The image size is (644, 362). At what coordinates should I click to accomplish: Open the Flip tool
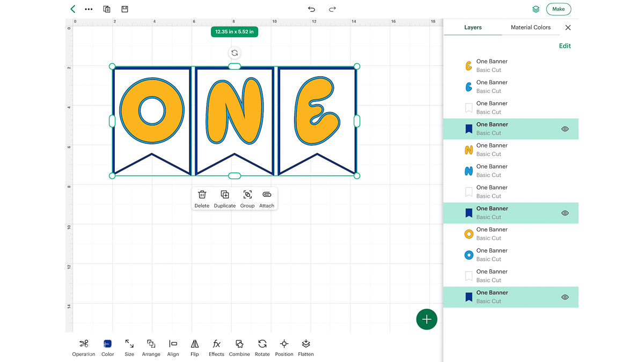(x=195, y=347)
